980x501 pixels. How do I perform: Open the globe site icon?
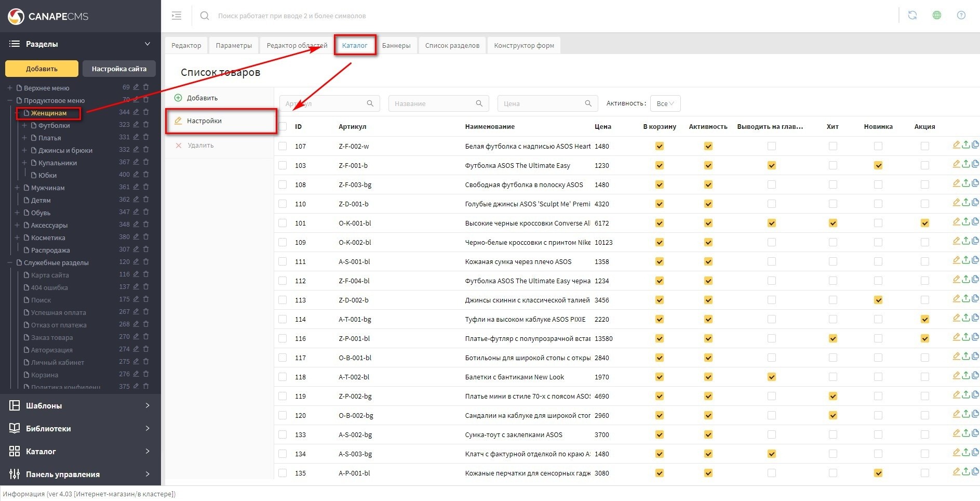tap(936, 16)
